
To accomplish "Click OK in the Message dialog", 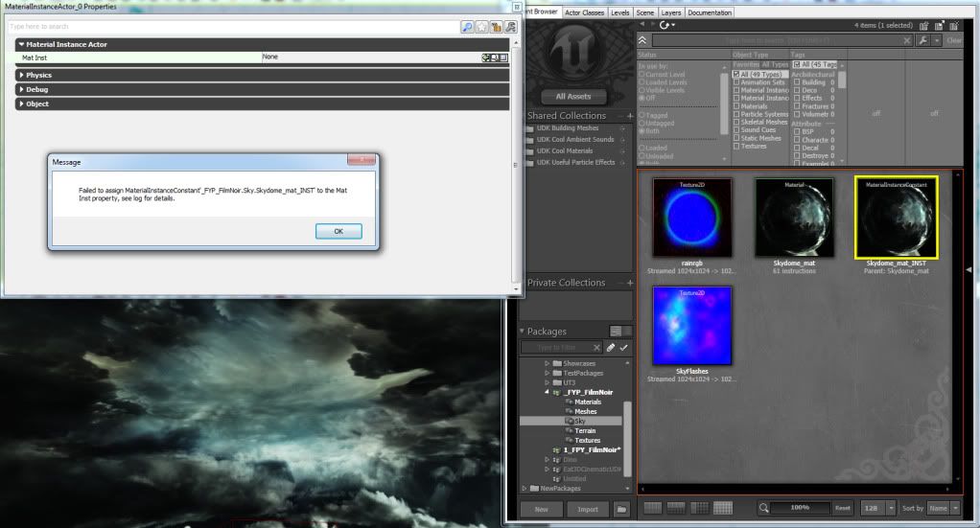I will [x=338, y=231].
